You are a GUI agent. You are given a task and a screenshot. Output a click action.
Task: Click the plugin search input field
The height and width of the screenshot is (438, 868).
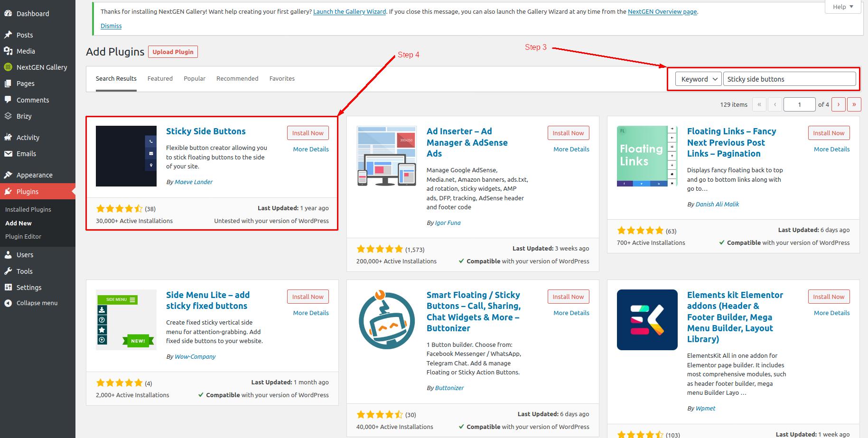click(790, 79)
